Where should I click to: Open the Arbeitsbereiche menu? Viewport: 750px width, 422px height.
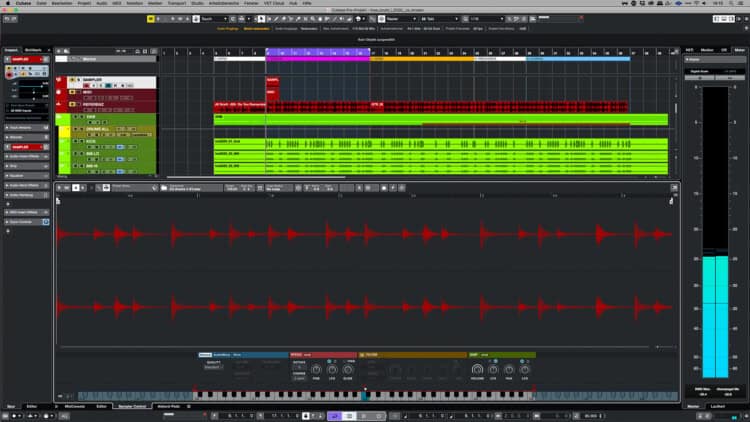coord(224,3)
